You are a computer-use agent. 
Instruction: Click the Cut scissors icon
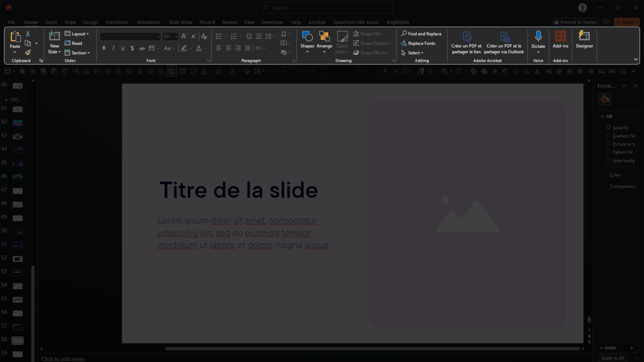pos(28,34)
